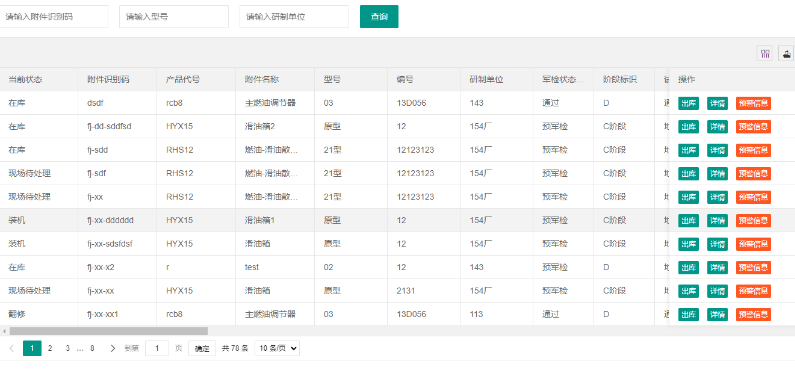Image resolution: width=795 pixels, height=369 pixels.
Task: Open 详情 for row fj-xx-sdsfdsf
Action: pyautogui.click(x=717, y=244)
